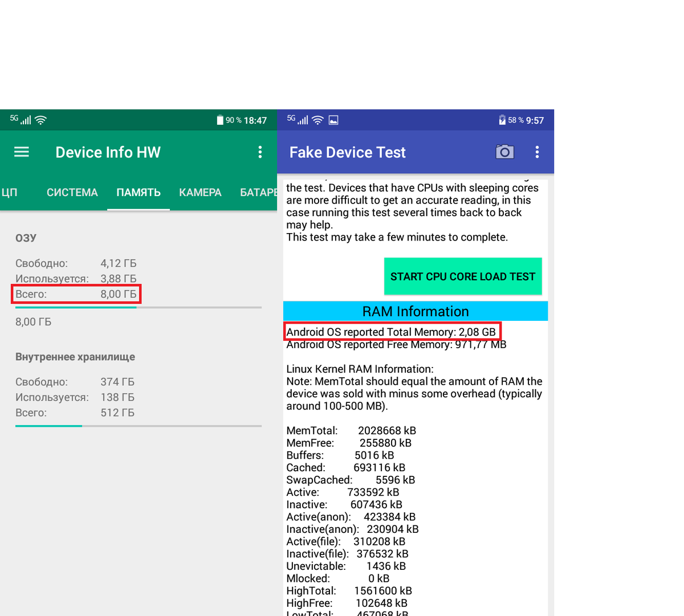Image resolution: width=684 pixels, height=616 pixels.
Task: Select the Внутреннее хранилище heading
Action: point(75,357)
